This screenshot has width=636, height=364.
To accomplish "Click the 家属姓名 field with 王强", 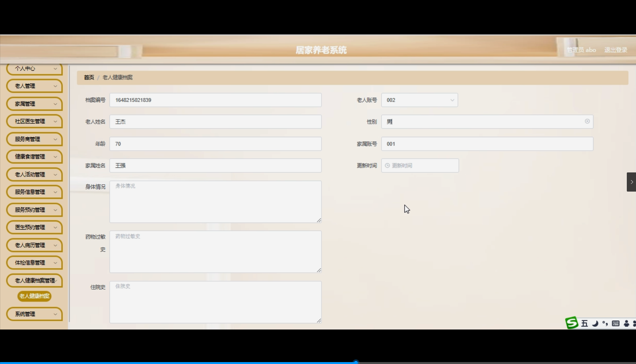I will tap(215, 166).
